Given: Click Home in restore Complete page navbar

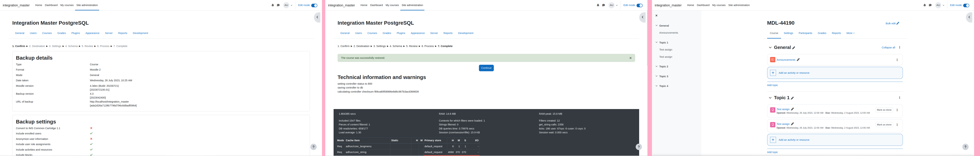Looking at the screenshot, I should [364, 5].
